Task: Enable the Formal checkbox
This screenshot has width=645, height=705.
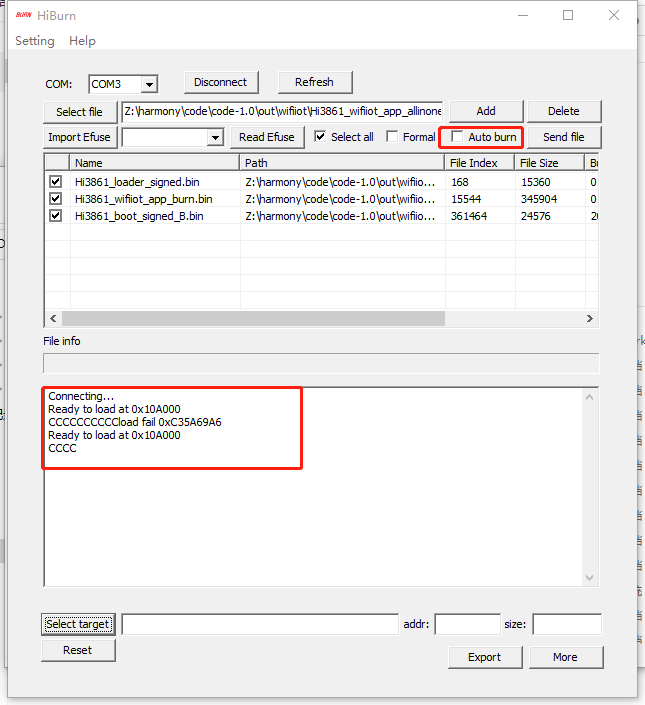Action: click(392, 136)
